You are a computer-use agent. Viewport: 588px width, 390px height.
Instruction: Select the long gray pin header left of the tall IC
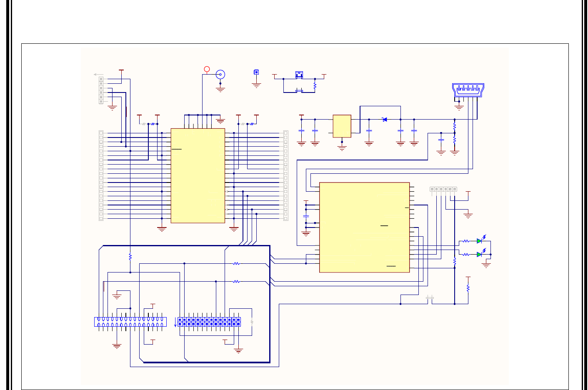tap(101, 175)
